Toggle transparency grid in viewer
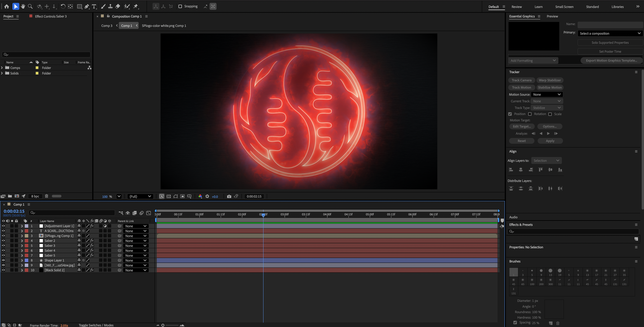 click(168, 197)
